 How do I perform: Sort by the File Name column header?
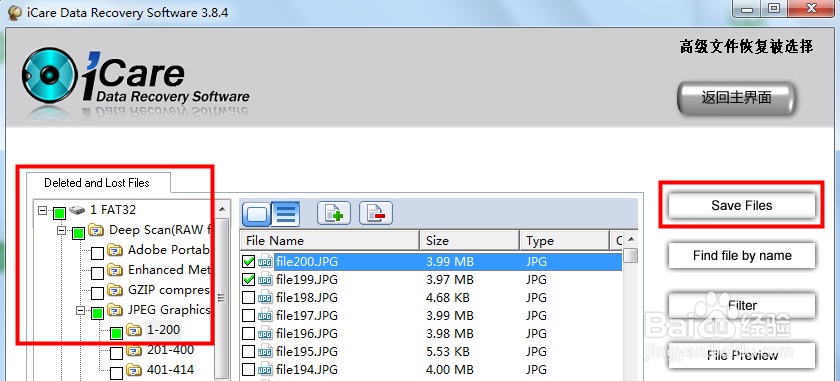point(329,241)
